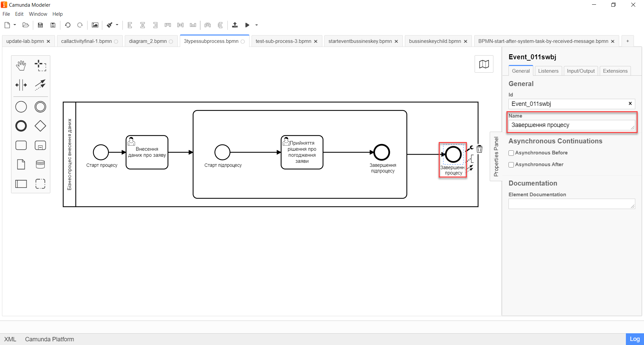This screenshot has height=345, width=644.
Task: Open the Log panel button
Action: coord(634,339)
